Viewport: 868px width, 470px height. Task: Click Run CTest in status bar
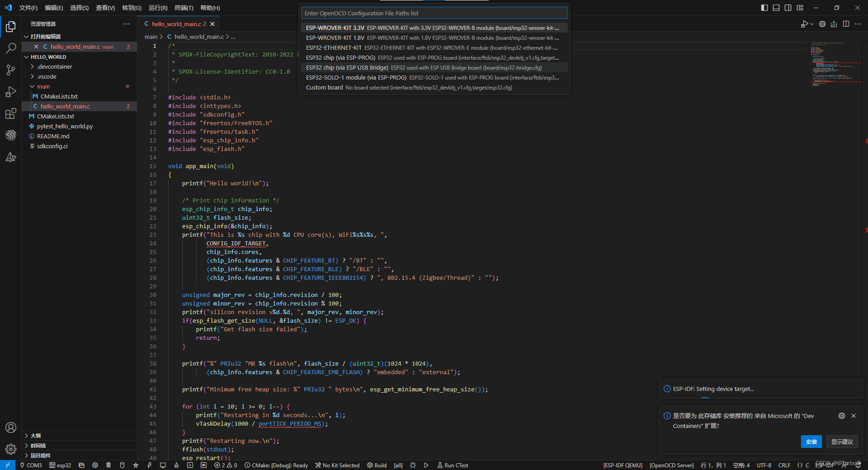pos(453,465)
